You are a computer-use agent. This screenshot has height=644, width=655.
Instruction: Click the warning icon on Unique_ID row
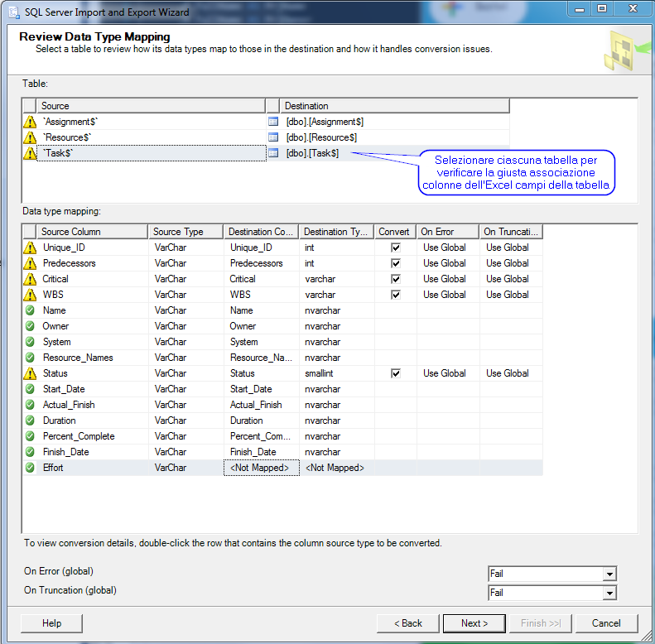[x=30, y=248]
